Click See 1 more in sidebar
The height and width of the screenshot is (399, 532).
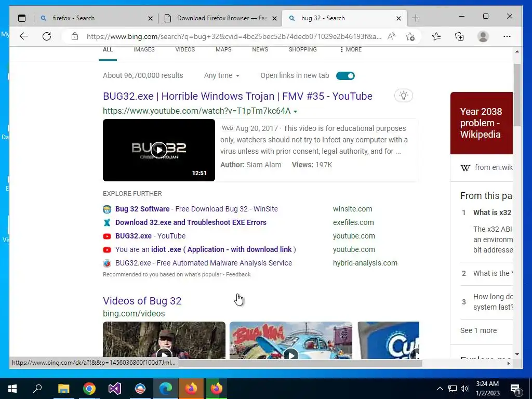click(478, 330)
